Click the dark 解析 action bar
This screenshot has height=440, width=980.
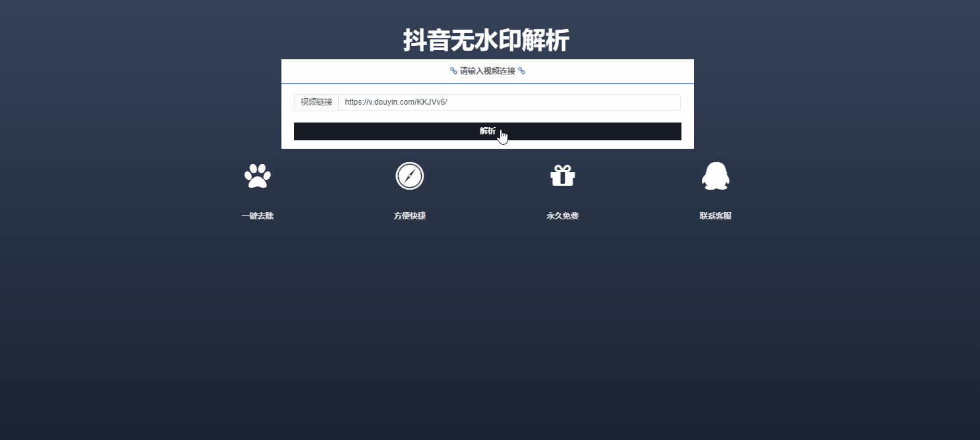click(487, 131)
